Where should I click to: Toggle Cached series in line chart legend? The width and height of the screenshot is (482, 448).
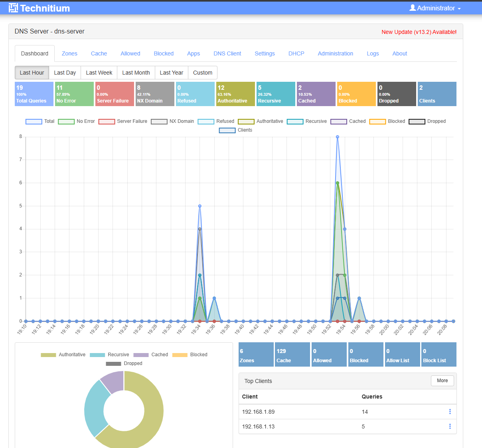coord(348,121)
